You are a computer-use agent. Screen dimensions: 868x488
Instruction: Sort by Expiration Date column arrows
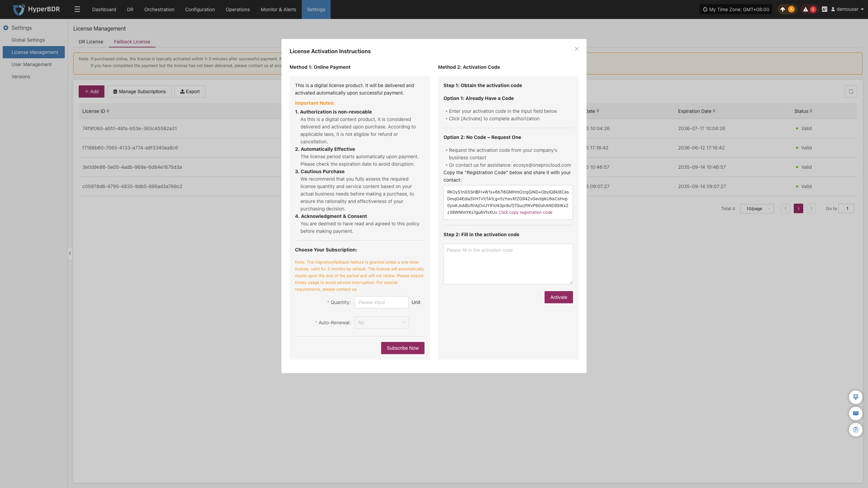pyautogui.click(x=714, y=111)
